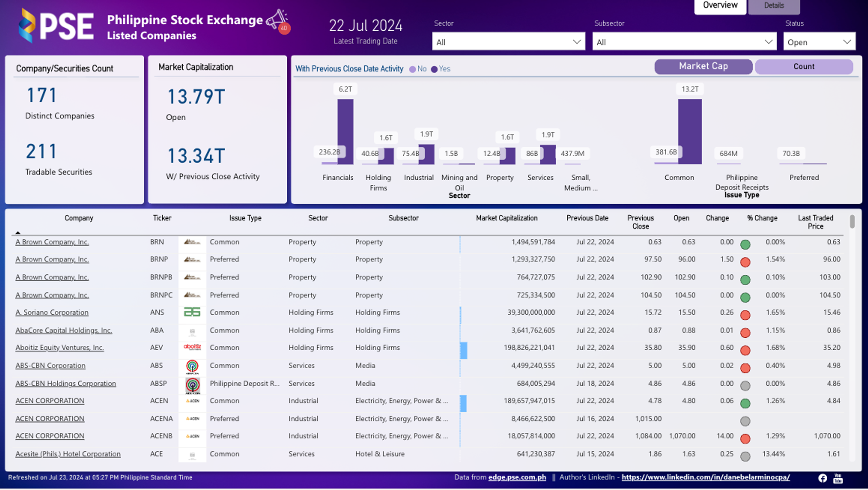This screenshot has width=868, height=490.
Task: Open the YouTube channel via footer icon
Action: (x=838, y=478)
